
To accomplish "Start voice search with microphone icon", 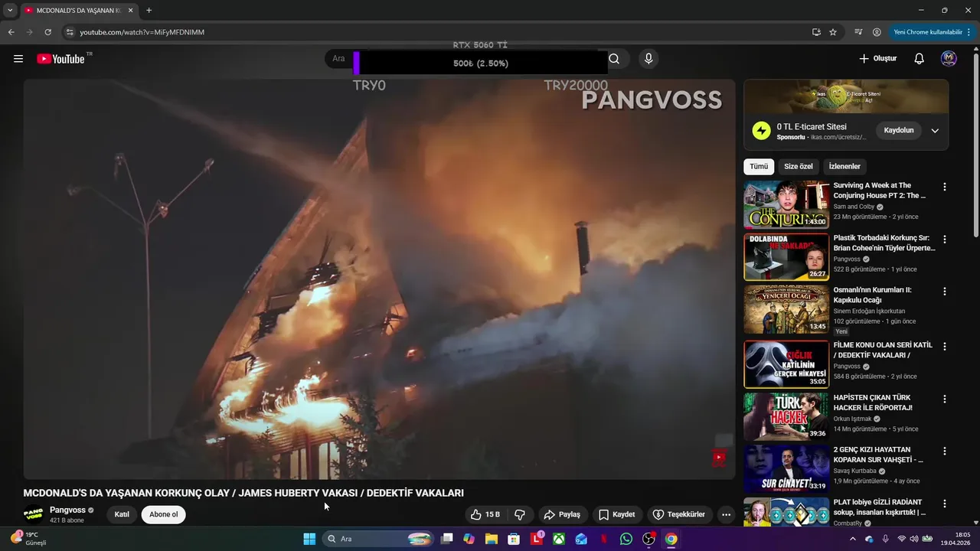I will [648, 59].
